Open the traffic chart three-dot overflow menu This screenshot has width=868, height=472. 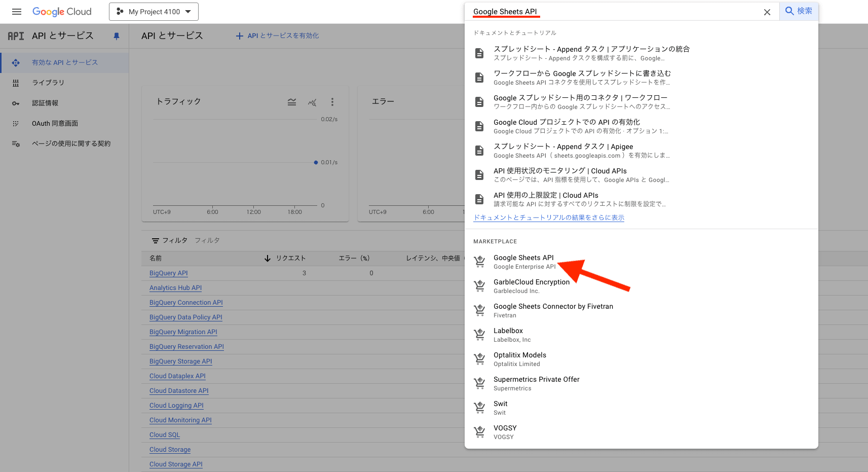tap(332, 102)
